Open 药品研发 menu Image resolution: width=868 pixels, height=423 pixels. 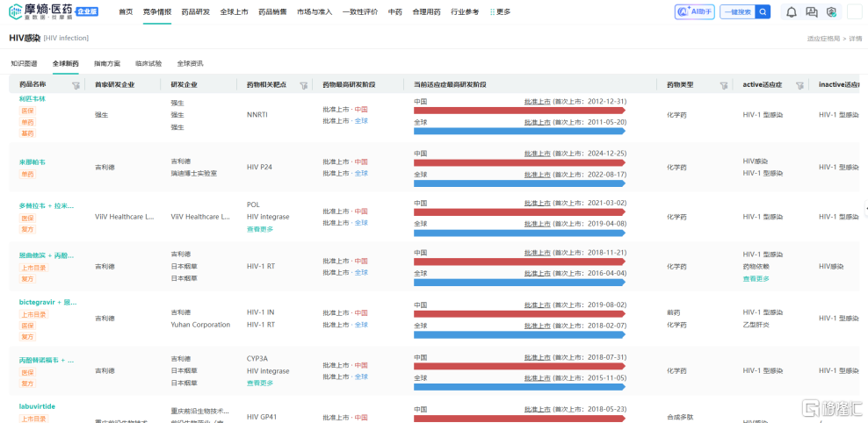point(195,11)
